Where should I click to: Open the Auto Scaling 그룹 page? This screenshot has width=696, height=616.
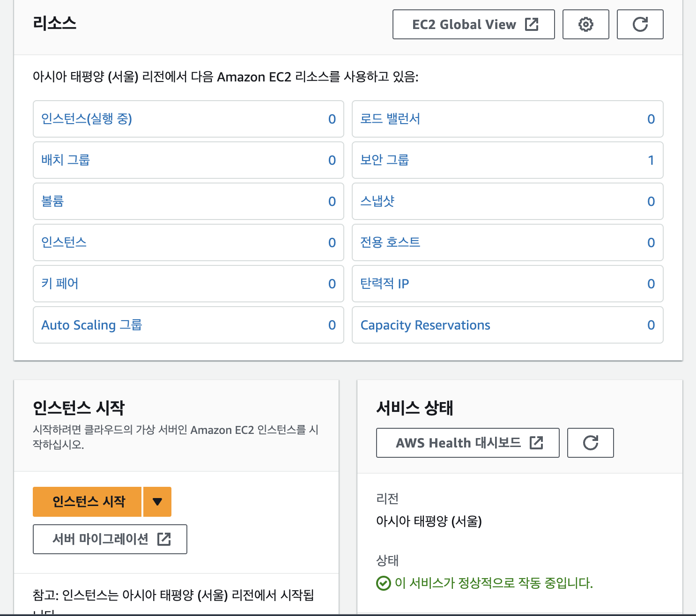pyautogui.click(x=91, y=325)
